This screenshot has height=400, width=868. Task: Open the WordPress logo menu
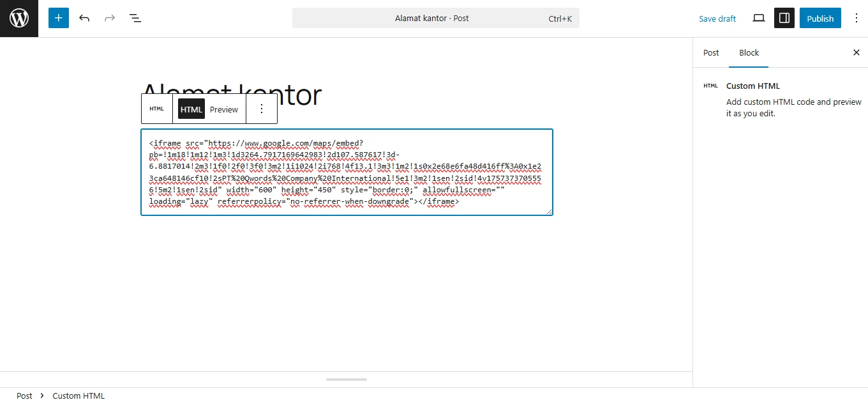[x=19, y=19]
